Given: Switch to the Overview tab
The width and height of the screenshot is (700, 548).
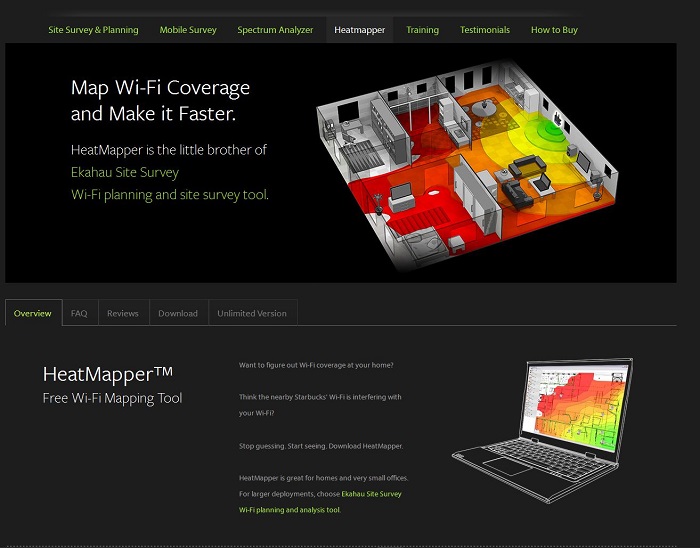Looking at the screenshot, I should (x=33, y=313).
